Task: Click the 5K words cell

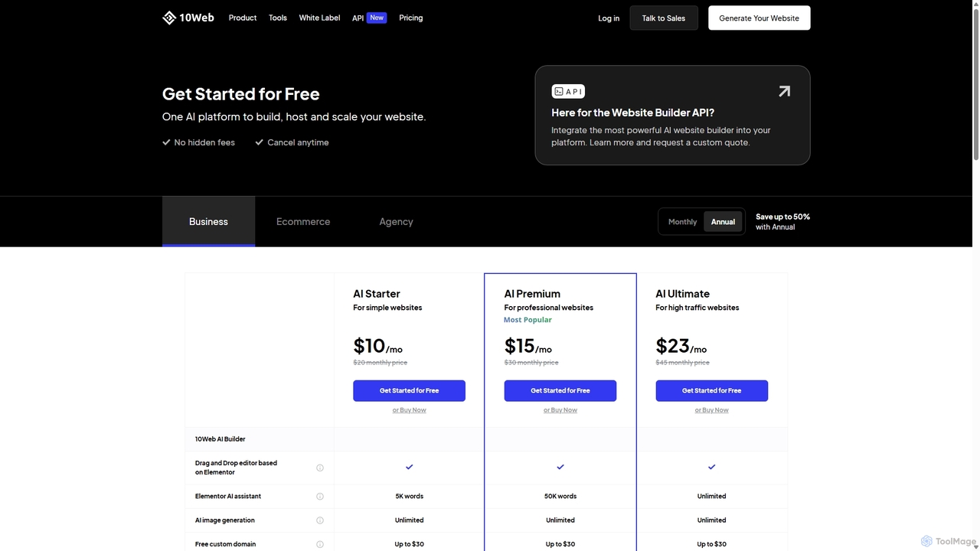Action: click(409, 496)
